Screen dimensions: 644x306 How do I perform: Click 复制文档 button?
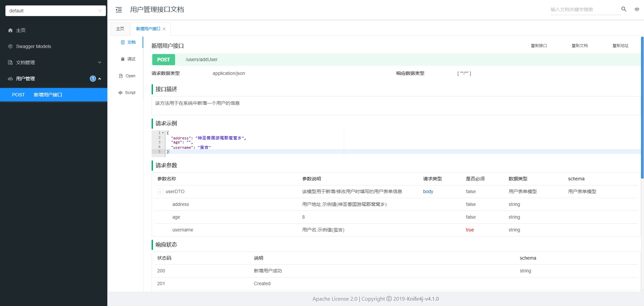[580, 46]
